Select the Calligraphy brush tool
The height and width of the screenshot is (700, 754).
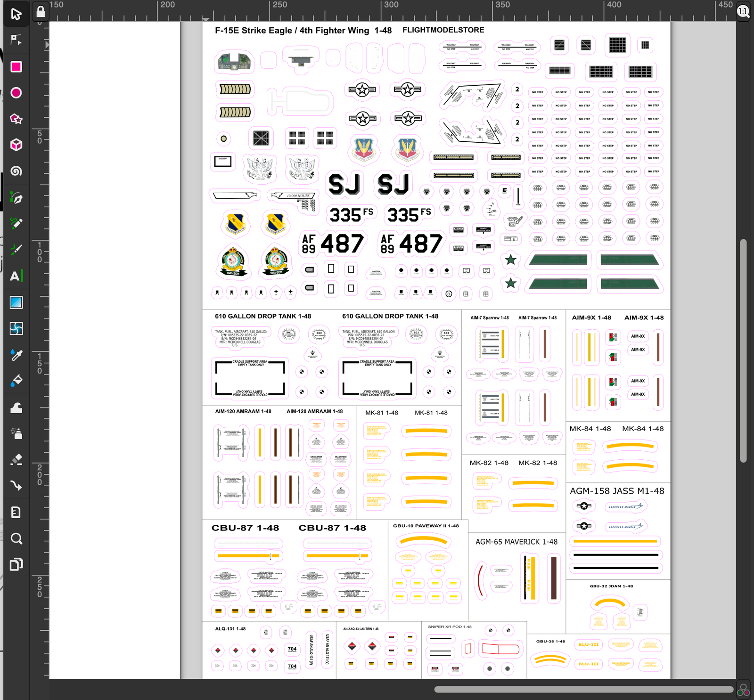pyautogui.click(x=16, y=249)
